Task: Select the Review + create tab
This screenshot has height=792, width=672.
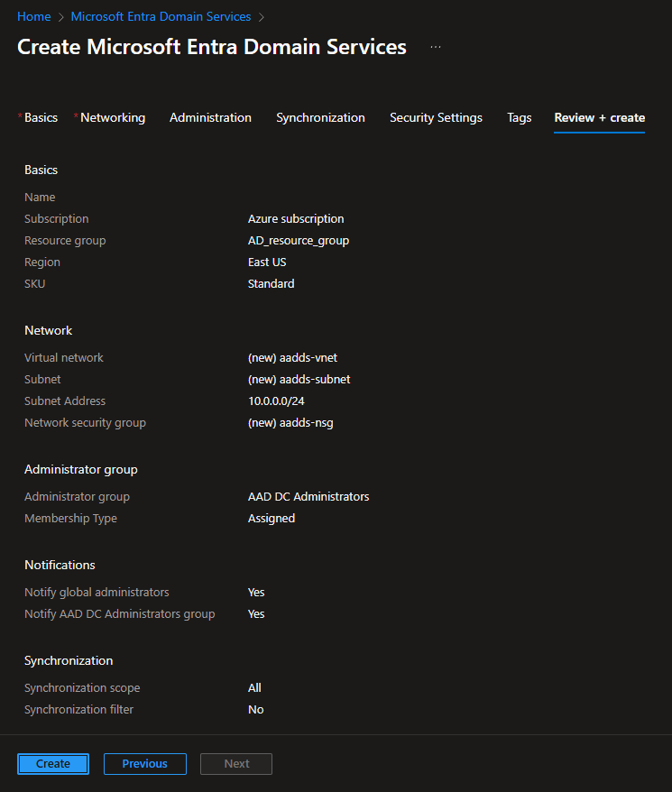Action: [x=599, y=117]
